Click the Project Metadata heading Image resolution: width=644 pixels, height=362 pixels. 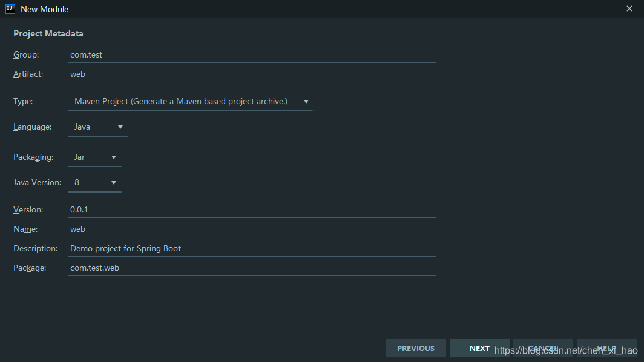pos(48,34)
